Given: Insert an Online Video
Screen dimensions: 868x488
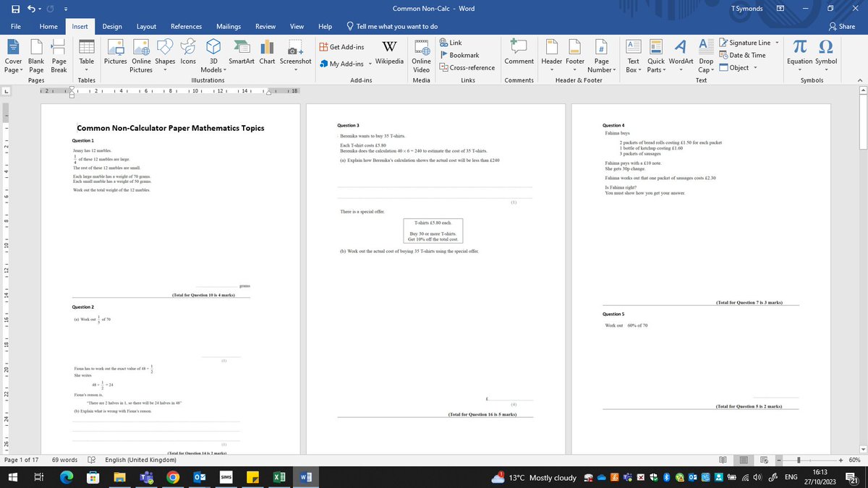Looking at the screenshot, I should 421,56.
